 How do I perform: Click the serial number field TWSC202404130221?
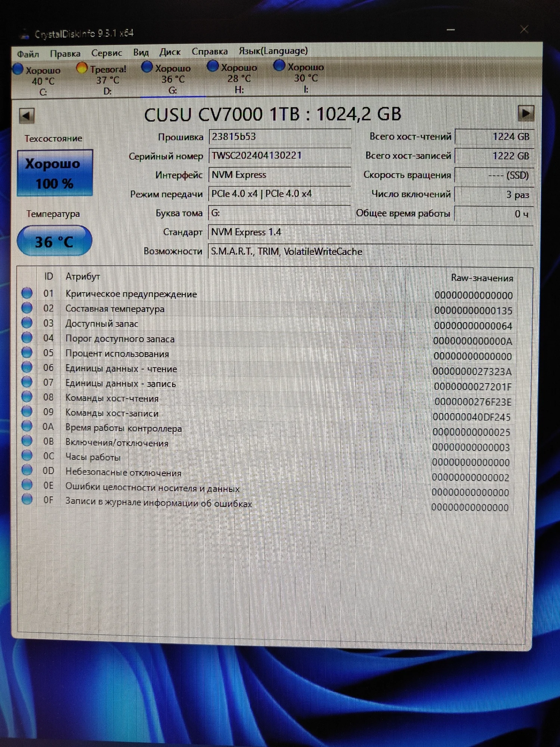tap(280, 156)
